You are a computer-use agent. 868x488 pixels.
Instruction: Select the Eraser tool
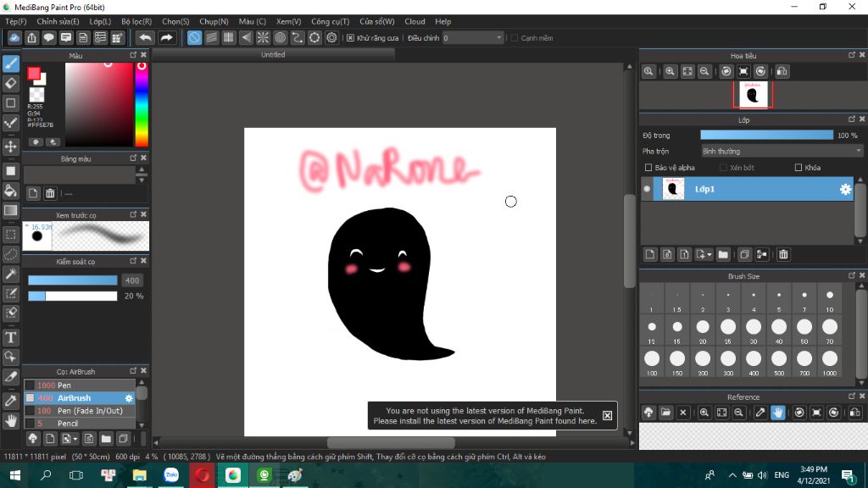click(10, 84)
